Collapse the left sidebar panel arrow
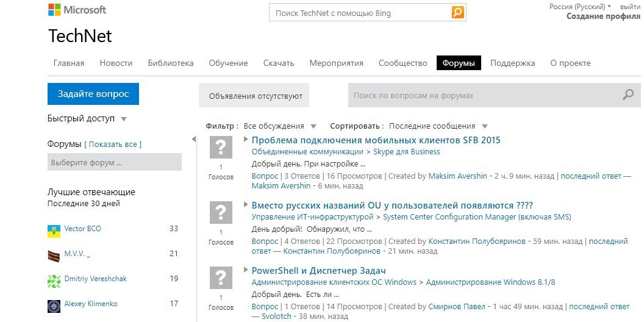 (x=194, y=140)
